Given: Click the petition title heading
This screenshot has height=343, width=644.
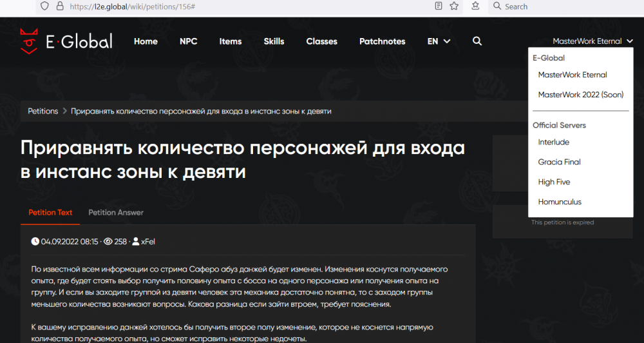Looking at the screenshot, I should 243,160.
